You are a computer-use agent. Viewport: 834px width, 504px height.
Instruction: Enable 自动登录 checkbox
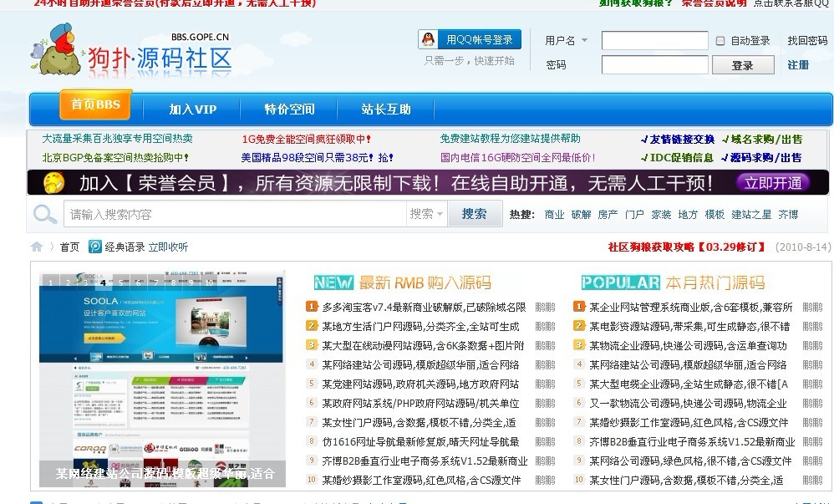tap(719, 39)
